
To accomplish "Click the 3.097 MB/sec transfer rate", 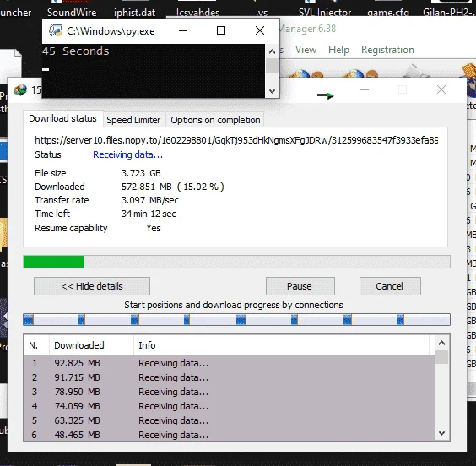I will tap(150, 200).
